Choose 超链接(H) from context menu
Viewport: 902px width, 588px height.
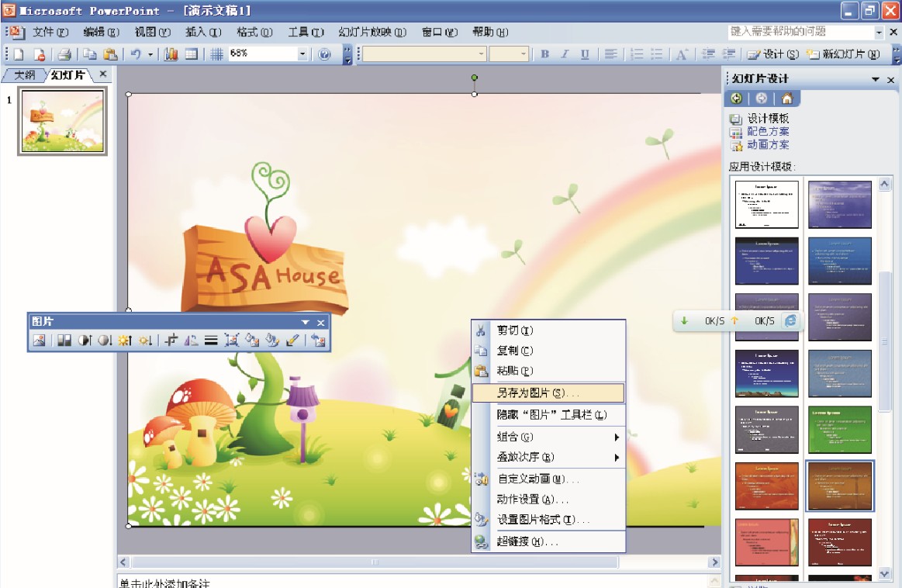(548, 541)
